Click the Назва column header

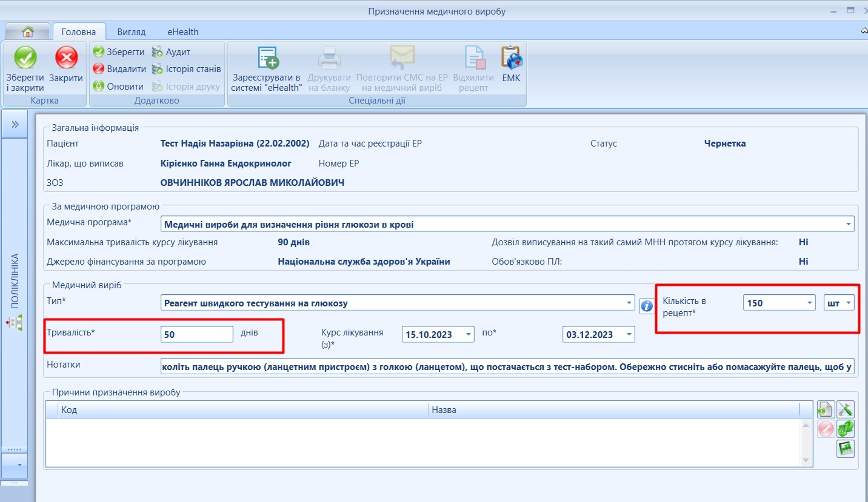613,410
